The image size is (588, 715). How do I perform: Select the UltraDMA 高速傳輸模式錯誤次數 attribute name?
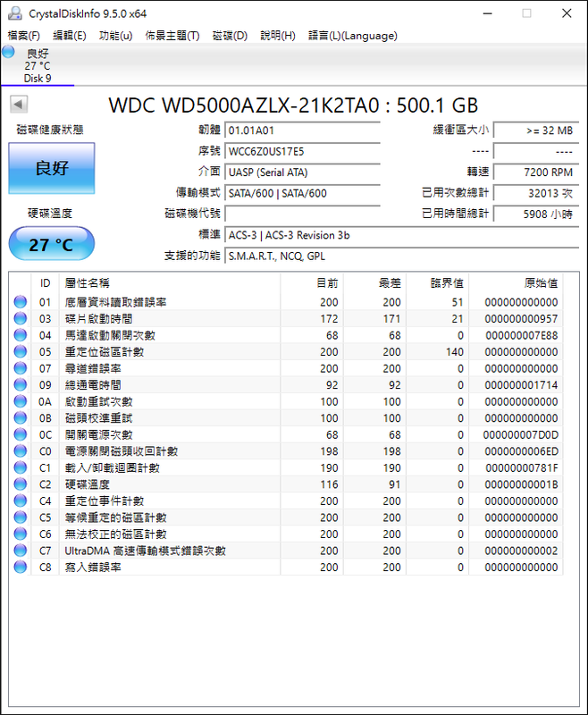(145, 551)
